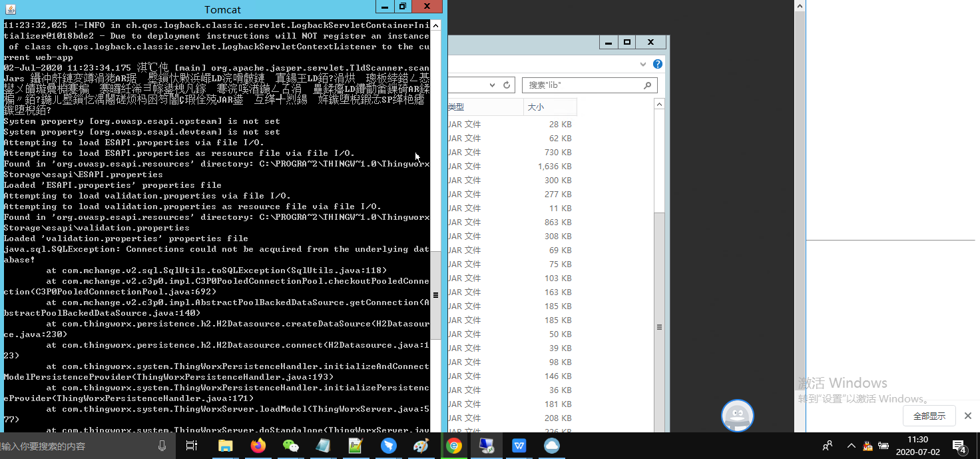Viewport: 980px width, 459px height.
Task: Click the network icon in system tray
Action: pyautogui.click(x=883, y=446)
